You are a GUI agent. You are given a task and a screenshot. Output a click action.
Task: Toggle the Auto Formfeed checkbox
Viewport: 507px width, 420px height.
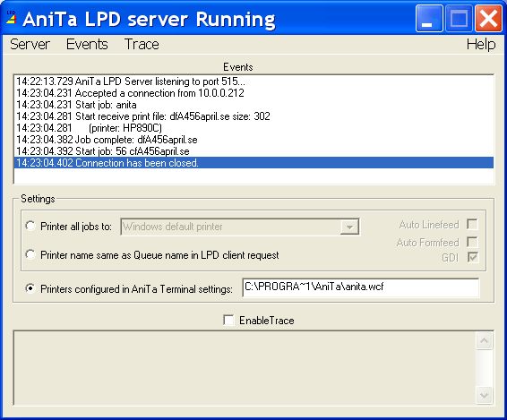point(472,242)
